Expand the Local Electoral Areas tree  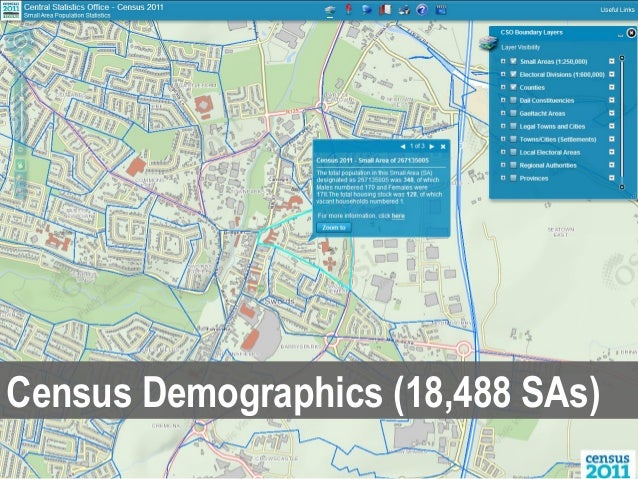click(503, 152)
